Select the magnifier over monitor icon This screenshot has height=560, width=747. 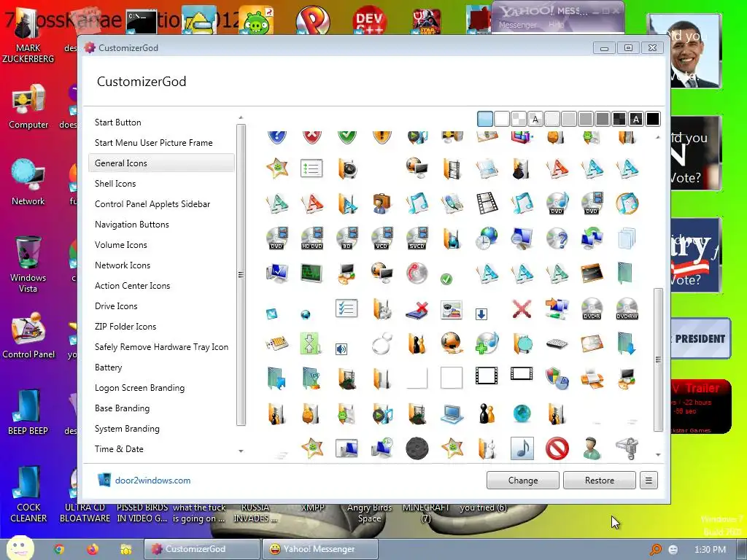[522, 238]
